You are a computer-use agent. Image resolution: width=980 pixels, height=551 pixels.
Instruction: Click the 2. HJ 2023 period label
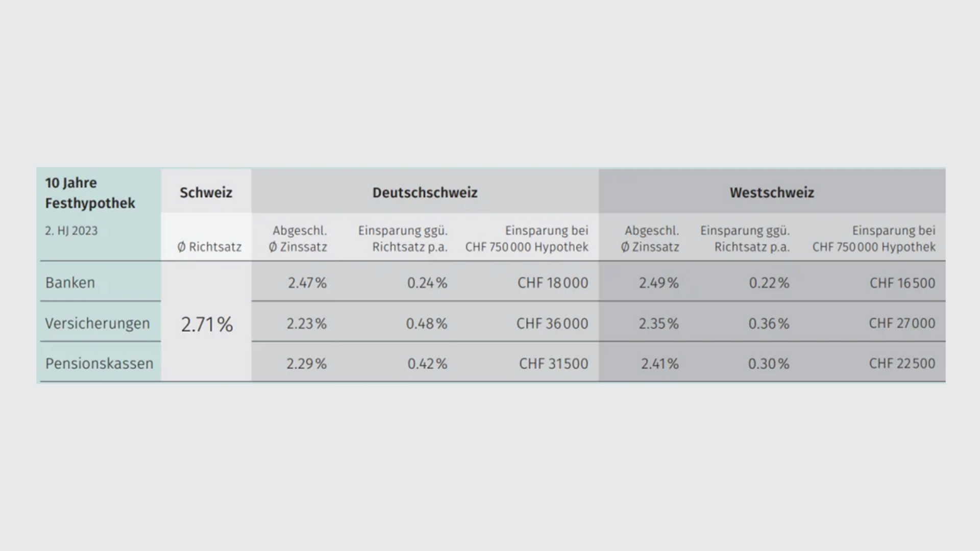tap(71, 231)
